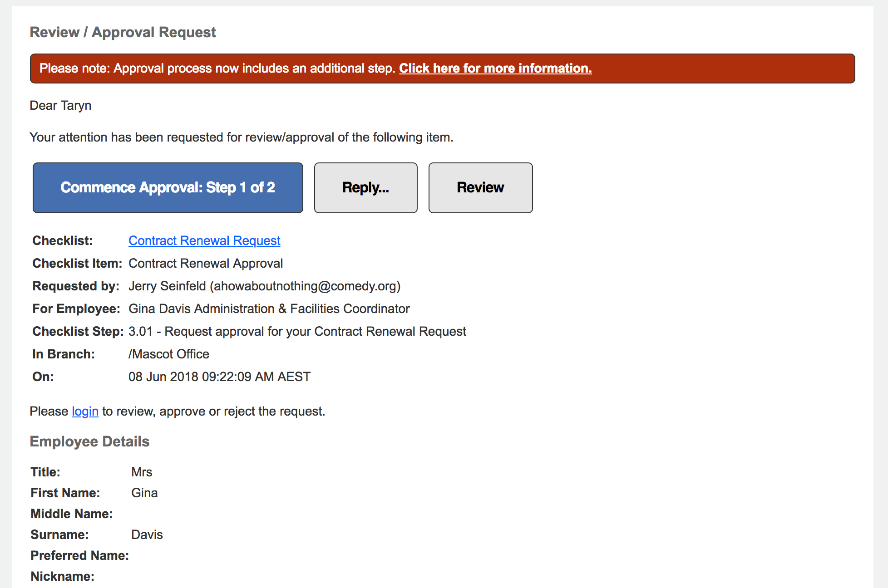Click the login link
The width and height of the screenshot is (888, 588).
pos(85,411)
